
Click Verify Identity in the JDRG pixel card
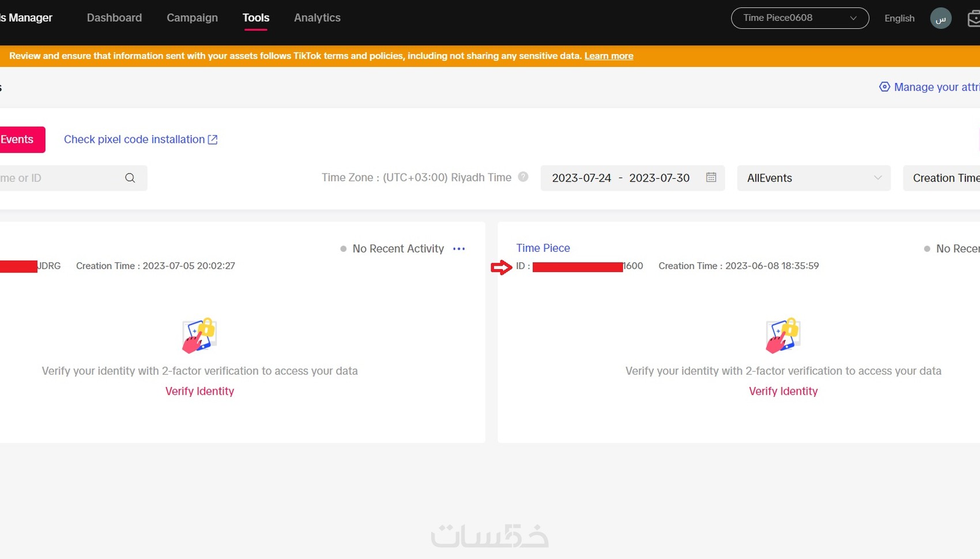pos(199,391)
